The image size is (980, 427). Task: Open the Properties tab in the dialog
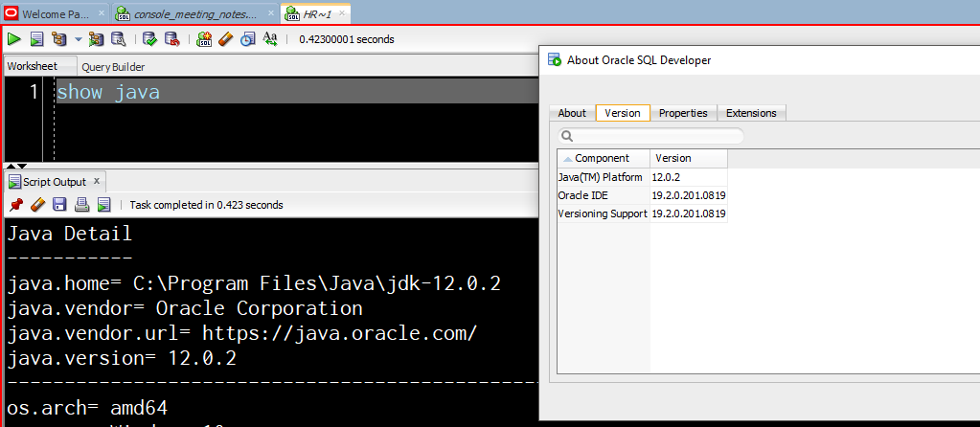pyautogui.click(x=683, y=113)
